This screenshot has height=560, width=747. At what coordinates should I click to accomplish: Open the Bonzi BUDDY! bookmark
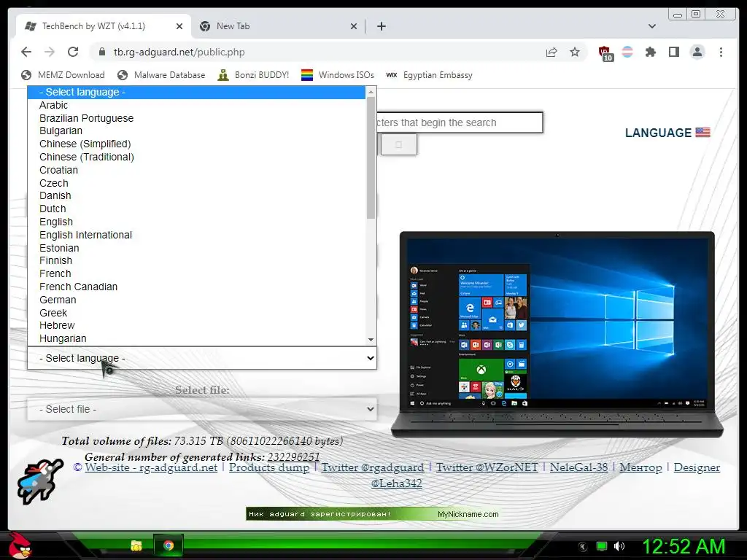[253, 75]
